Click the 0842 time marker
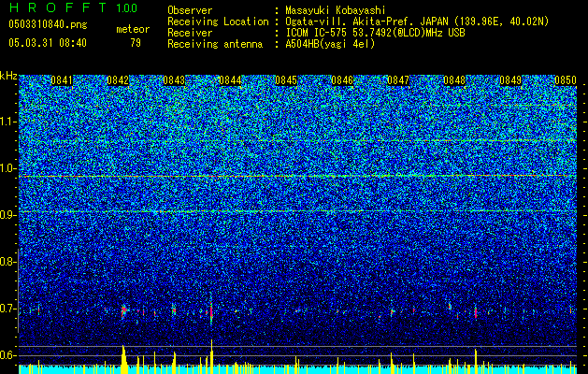Screen dimensions: 588x374 (118, 80)
